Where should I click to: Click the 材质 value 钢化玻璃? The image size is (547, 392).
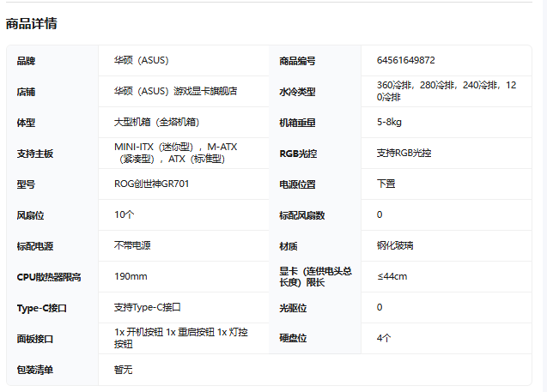(x=395, y=245)
